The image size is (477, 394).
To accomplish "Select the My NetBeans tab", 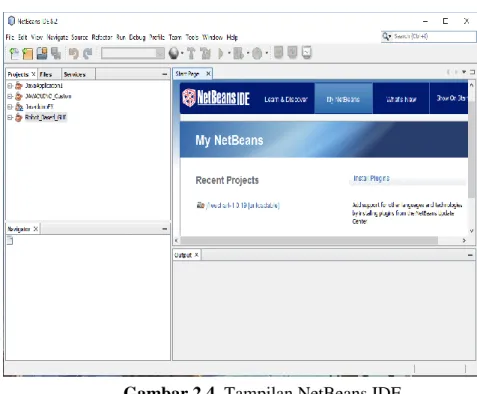I will coord(343,99).
